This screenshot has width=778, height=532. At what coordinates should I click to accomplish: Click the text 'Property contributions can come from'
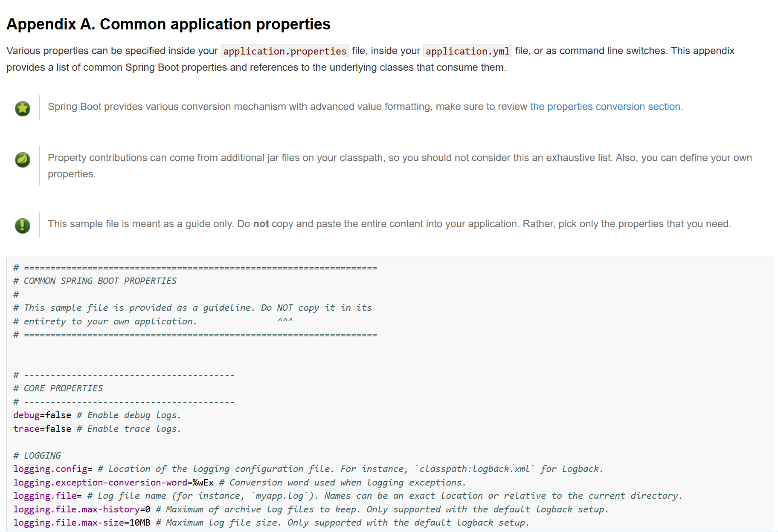pyautogui.click(x=133, y=158)
